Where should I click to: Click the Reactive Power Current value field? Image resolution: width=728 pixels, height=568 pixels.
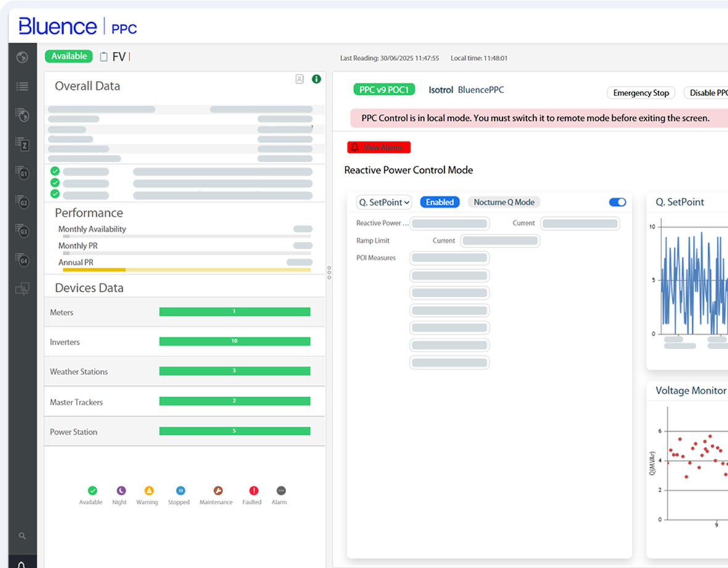(580, 223)
